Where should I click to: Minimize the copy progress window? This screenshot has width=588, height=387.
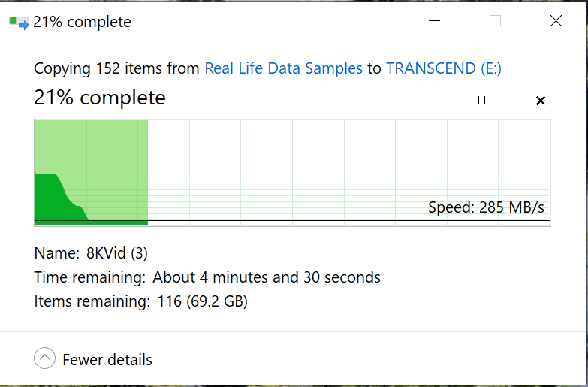coord(434,21)
